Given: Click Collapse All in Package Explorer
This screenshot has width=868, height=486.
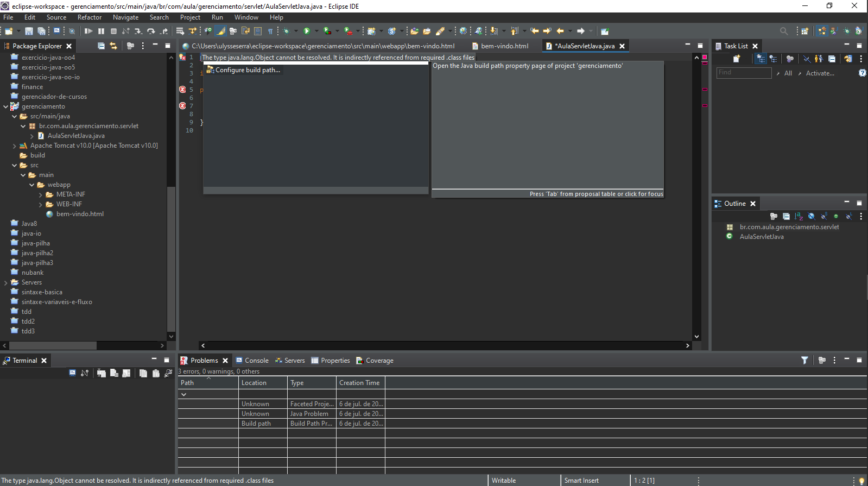Looking at the screenshot, I should [x=101, y=46].
